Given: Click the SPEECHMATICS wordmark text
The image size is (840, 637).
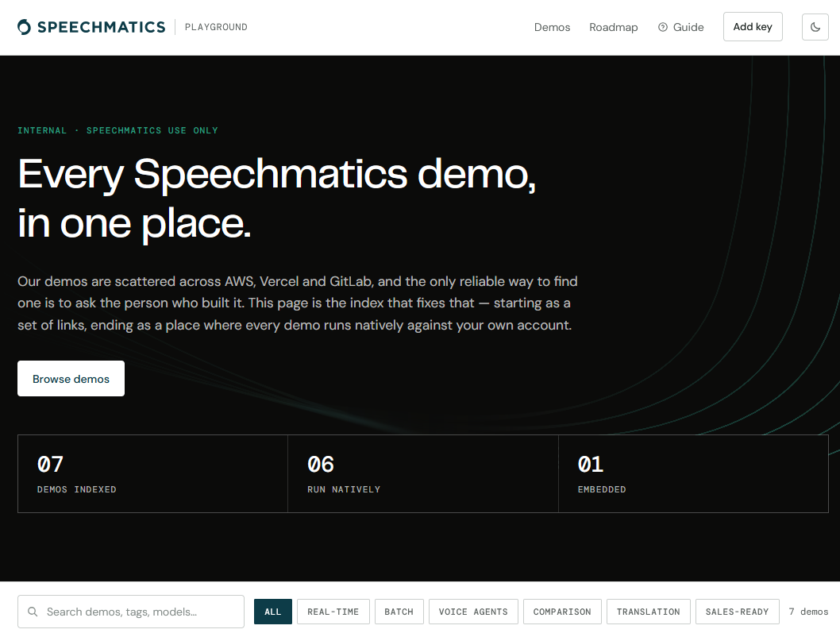Looking at the screenshot, I should tap(102, 27).
